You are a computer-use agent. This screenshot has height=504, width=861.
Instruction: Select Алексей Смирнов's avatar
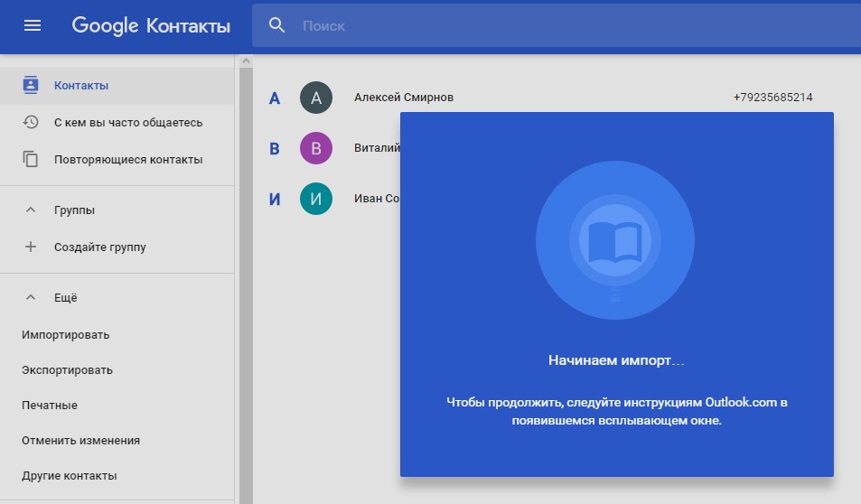[315, 98]
